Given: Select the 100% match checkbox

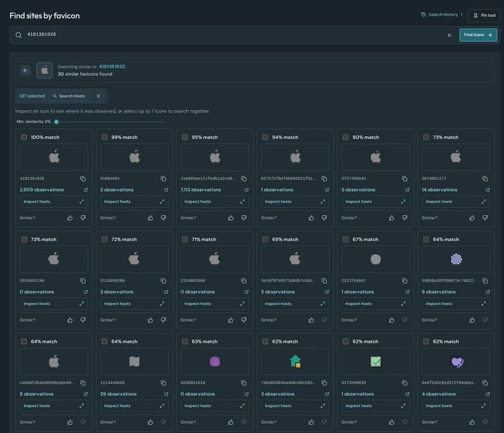Looking at the screenshot, I should [x=24, y=137].
